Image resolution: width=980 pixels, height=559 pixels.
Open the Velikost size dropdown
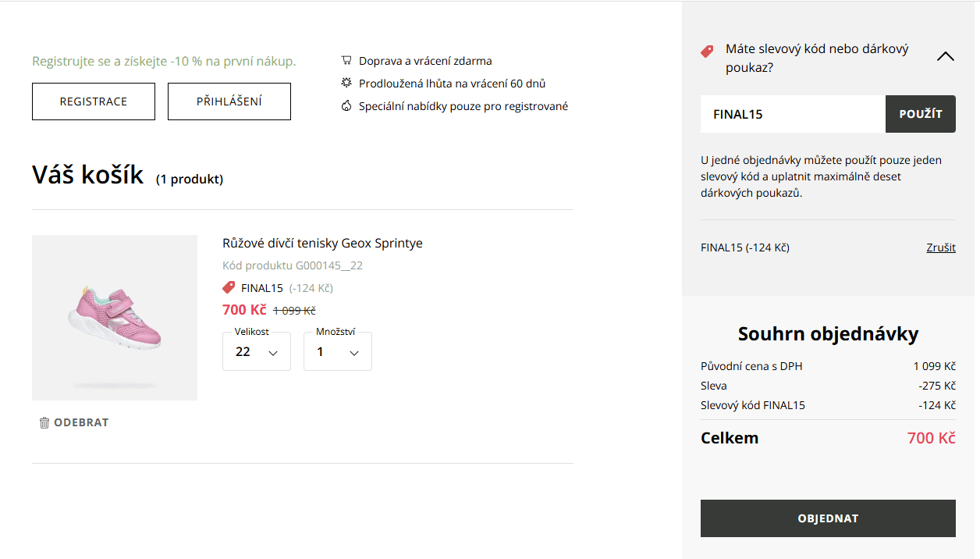tap(257, 351)
